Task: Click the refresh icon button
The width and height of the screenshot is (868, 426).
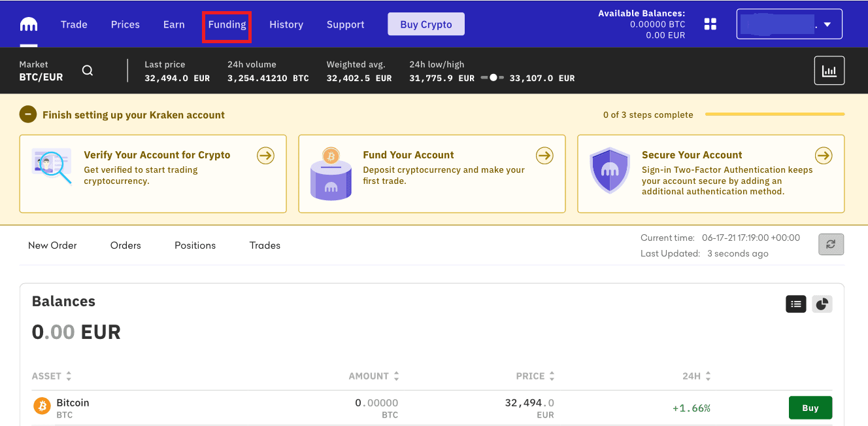Action: tap(831, 244)
